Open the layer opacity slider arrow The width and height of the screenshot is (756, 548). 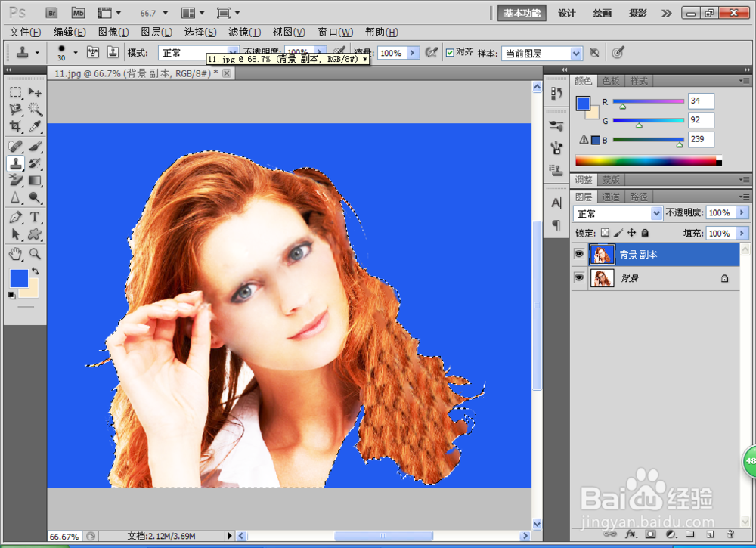(742, 212)
